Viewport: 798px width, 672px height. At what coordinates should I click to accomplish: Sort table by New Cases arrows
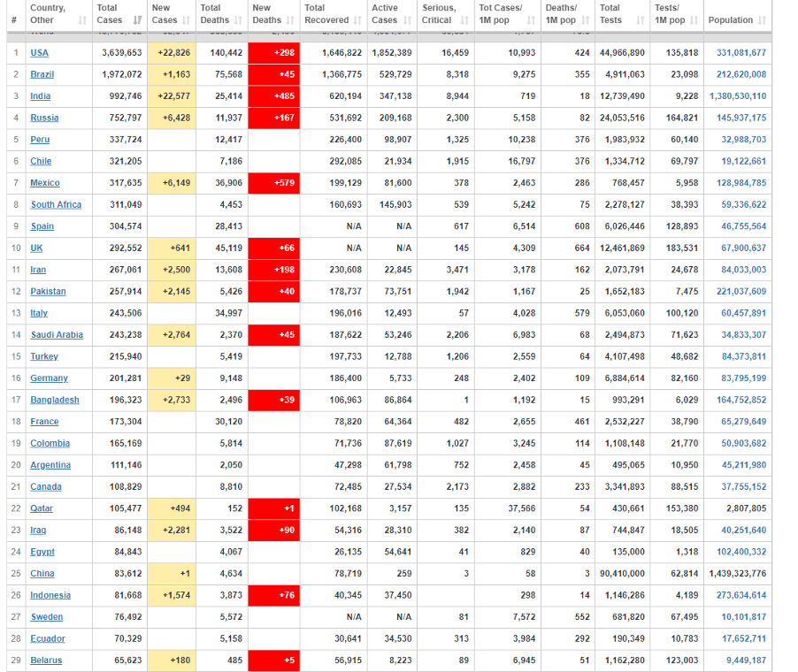click(186, 20)
